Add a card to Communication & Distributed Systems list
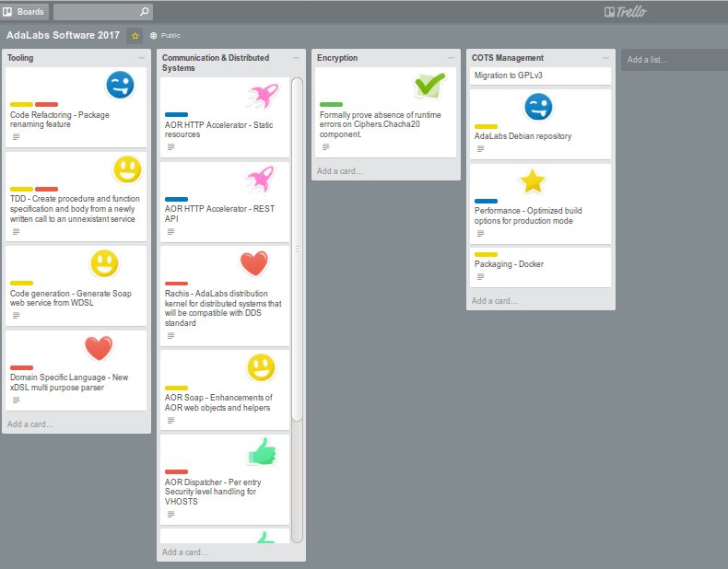This screenshot has height=569, width=728. [185, 552]
